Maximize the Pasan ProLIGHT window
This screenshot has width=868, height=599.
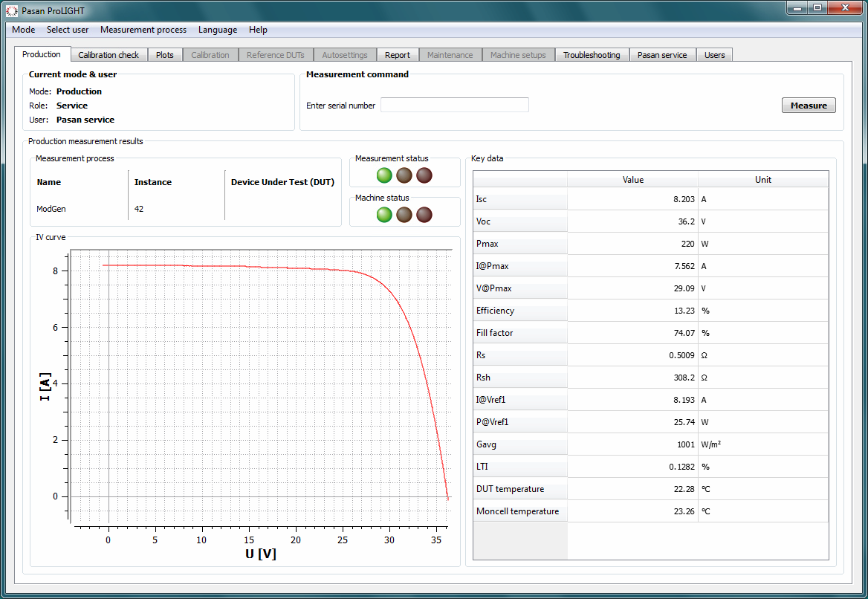pos(817,7)
